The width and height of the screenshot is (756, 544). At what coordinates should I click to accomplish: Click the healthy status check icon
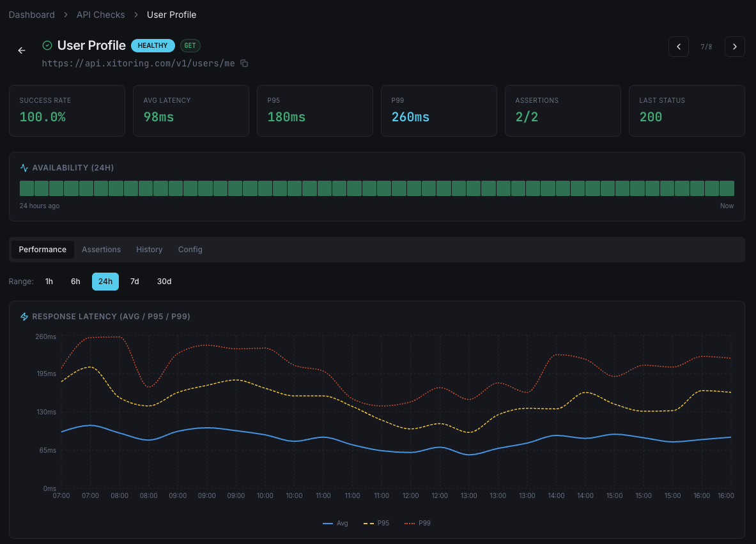(x=46, y=45)
